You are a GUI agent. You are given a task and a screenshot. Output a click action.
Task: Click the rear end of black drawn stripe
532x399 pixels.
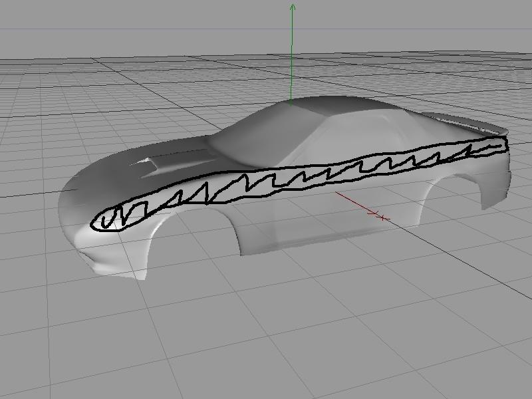point(505,143)
